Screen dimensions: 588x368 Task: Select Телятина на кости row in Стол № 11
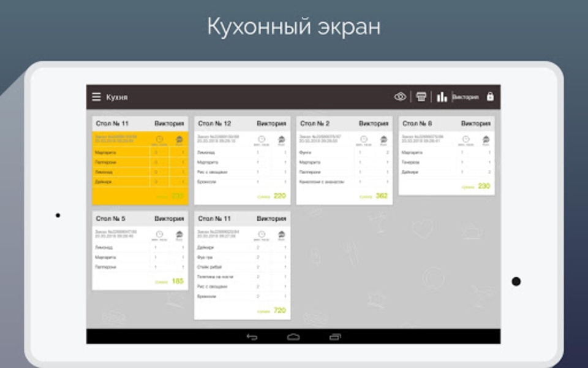coord(242,277)
